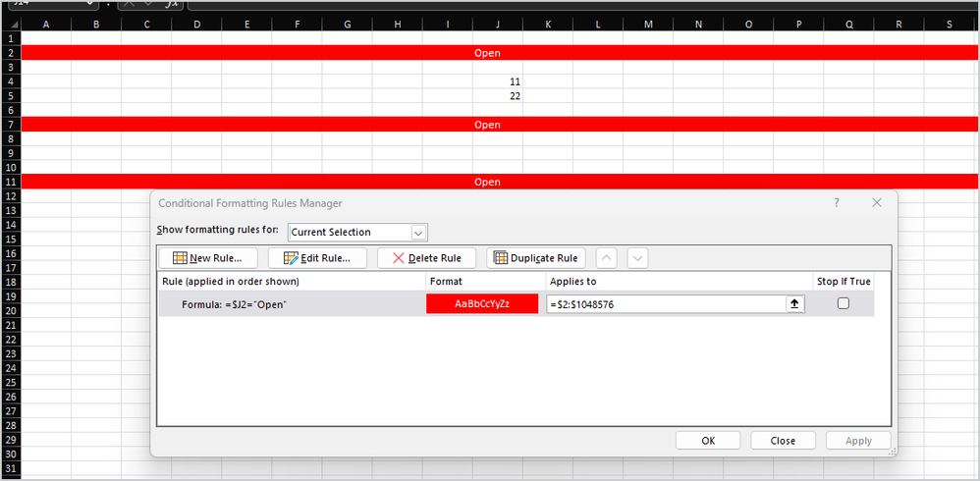The image size is (980, 481).
Task: Select the red AaBbCcYyZz format preview
Action: pyautogui.click(x=482, y=304)
